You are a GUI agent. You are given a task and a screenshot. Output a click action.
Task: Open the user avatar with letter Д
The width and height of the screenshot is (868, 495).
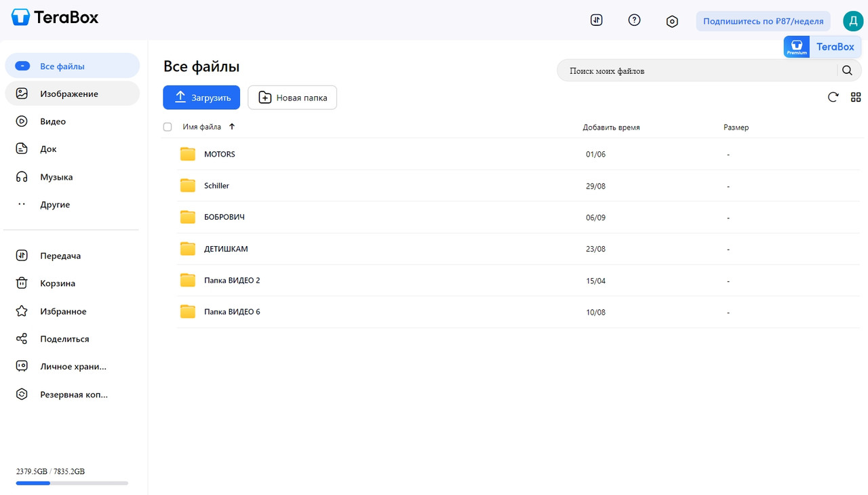tap(853, 21)
